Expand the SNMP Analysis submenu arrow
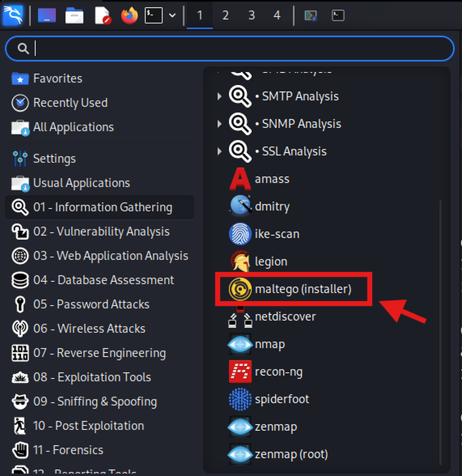462x476 pixels. tap(219, 124)
